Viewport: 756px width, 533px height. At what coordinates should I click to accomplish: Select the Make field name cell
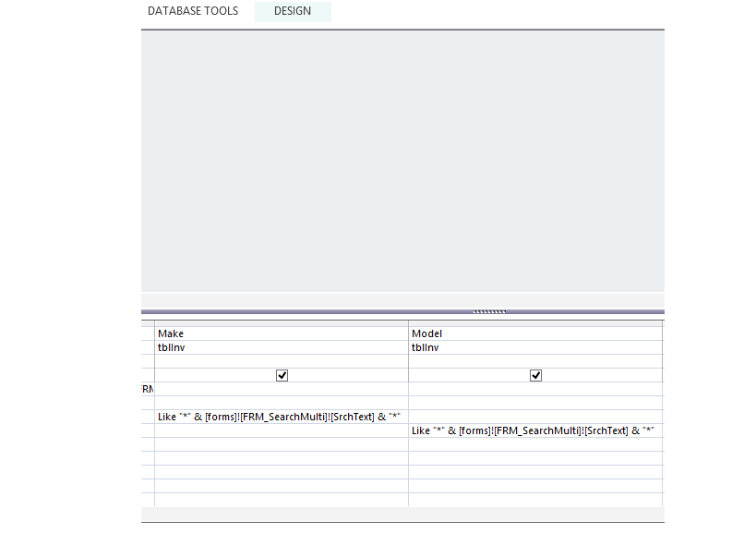(x=282, y=333)
